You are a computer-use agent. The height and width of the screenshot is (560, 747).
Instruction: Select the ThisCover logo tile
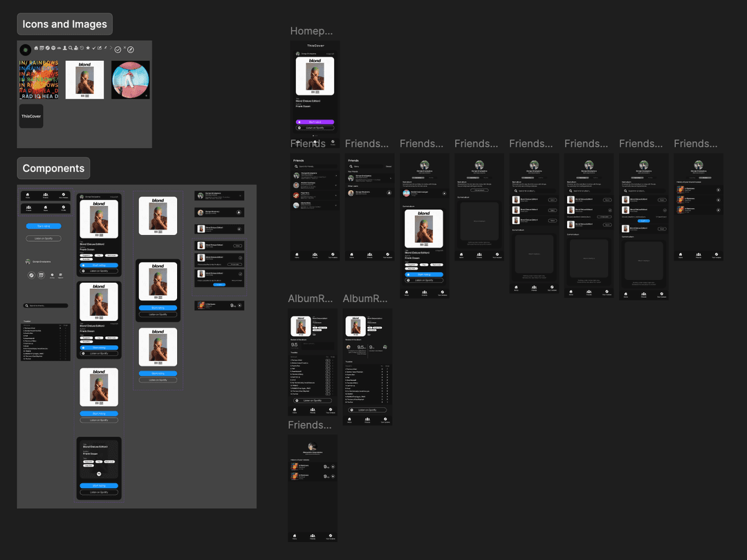31,116
